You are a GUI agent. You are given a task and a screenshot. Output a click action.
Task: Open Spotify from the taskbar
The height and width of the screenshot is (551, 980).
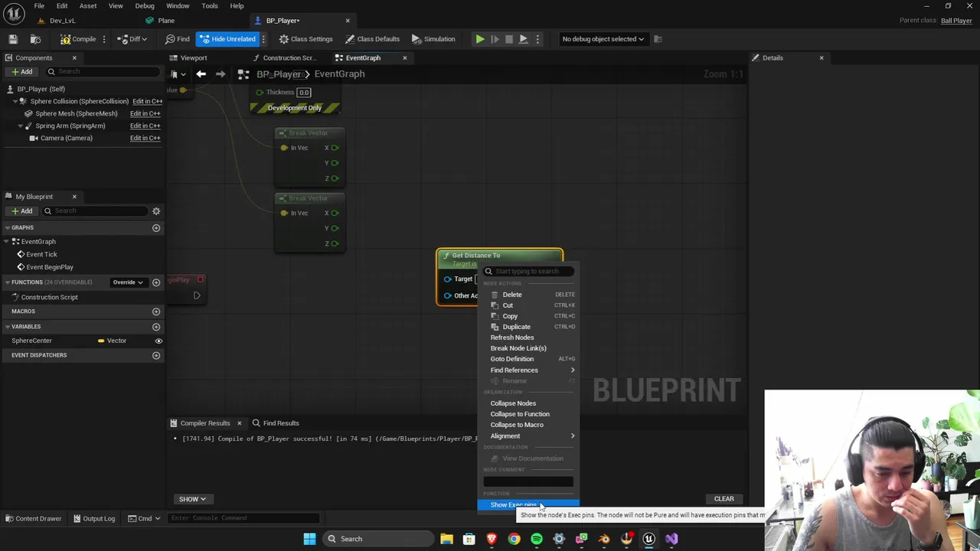point(537,539)
